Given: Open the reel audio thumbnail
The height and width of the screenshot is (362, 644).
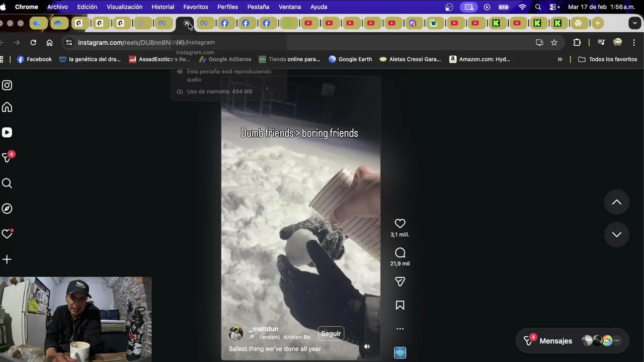Looking at the screenshot, I should click(x=400, y=353).
